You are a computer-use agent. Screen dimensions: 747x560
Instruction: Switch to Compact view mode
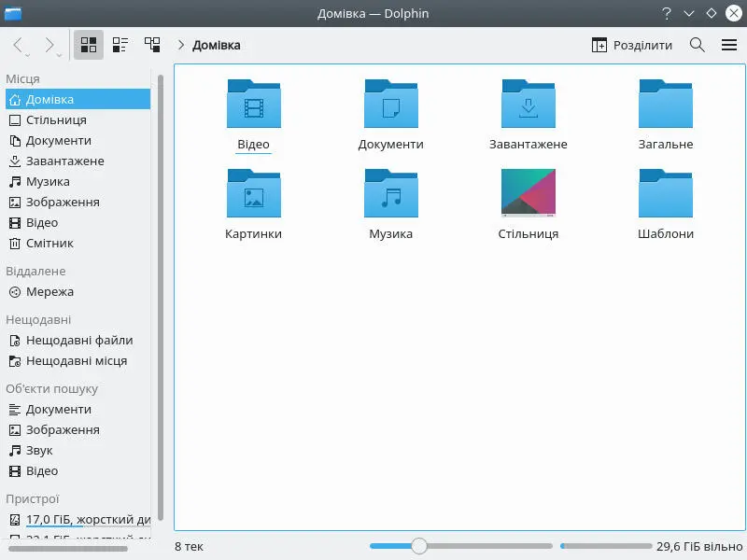[x=120, y=45]
